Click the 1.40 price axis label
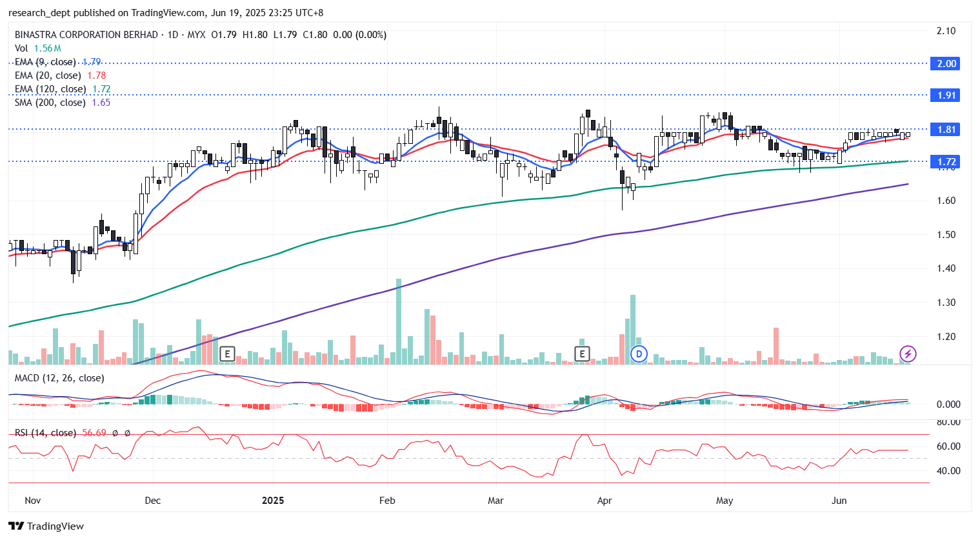This screenshot has width=980, height=540. [x=946, y=268]
